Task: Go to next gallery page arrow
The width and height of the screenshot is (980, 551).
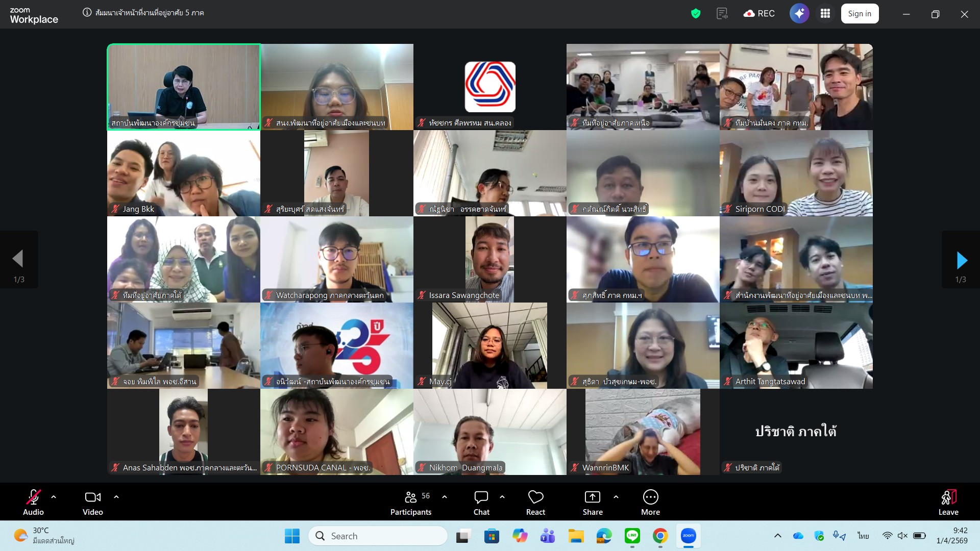Action: click(961, 260)
